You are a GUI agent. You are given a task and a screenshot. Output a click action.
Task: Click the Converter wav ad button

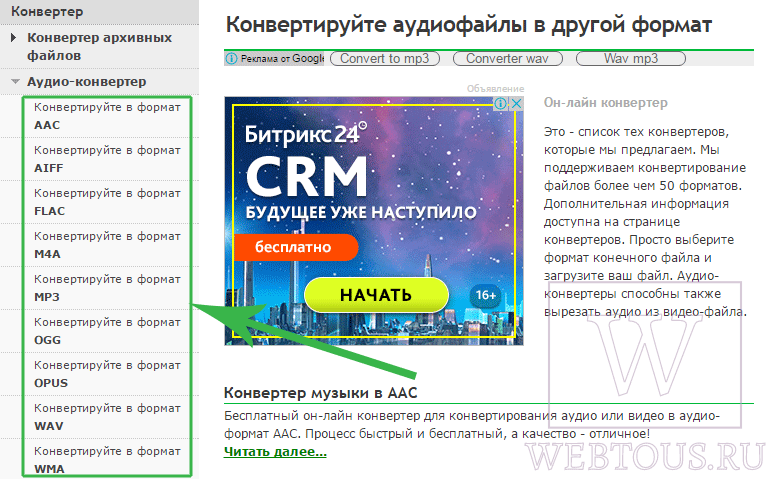507,58
